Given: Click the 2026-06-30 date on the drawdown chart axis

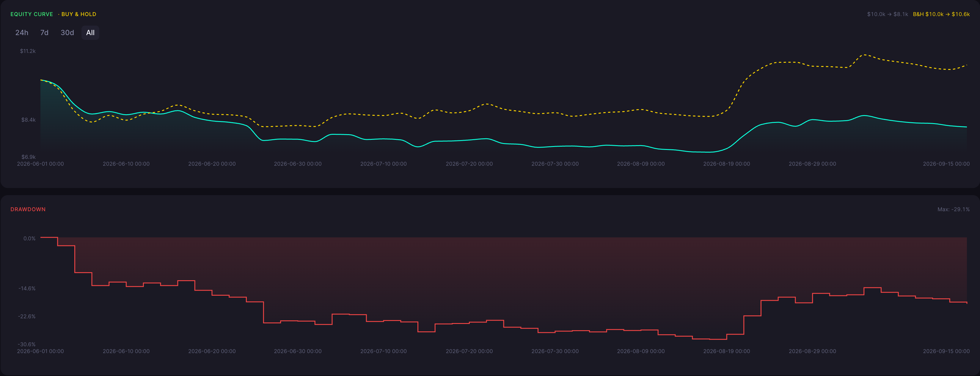Looking at the screenshot, I should pyautogui.click(x=298, y=351).
